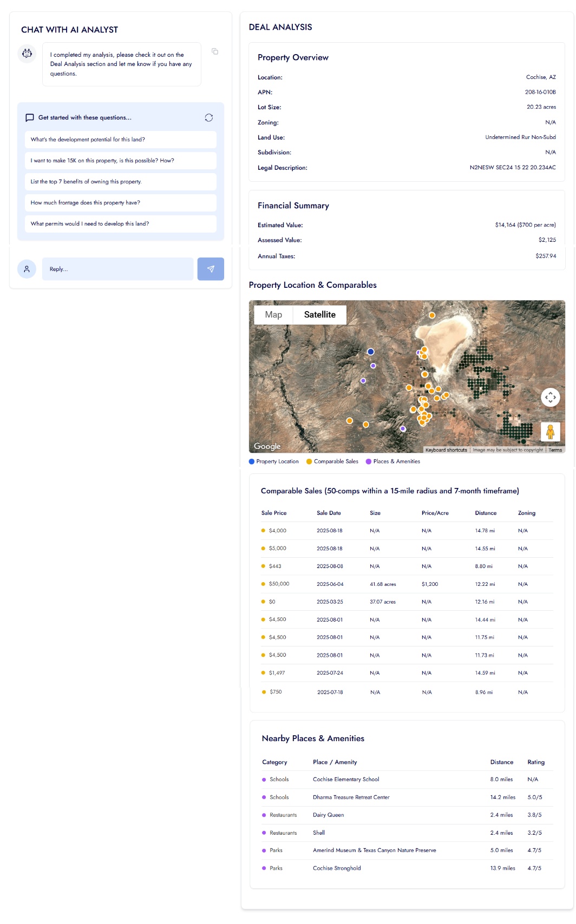Click the Rating column header in amenities
The height and width of the screenshot is (924, 576).
(x=536, y=762)
